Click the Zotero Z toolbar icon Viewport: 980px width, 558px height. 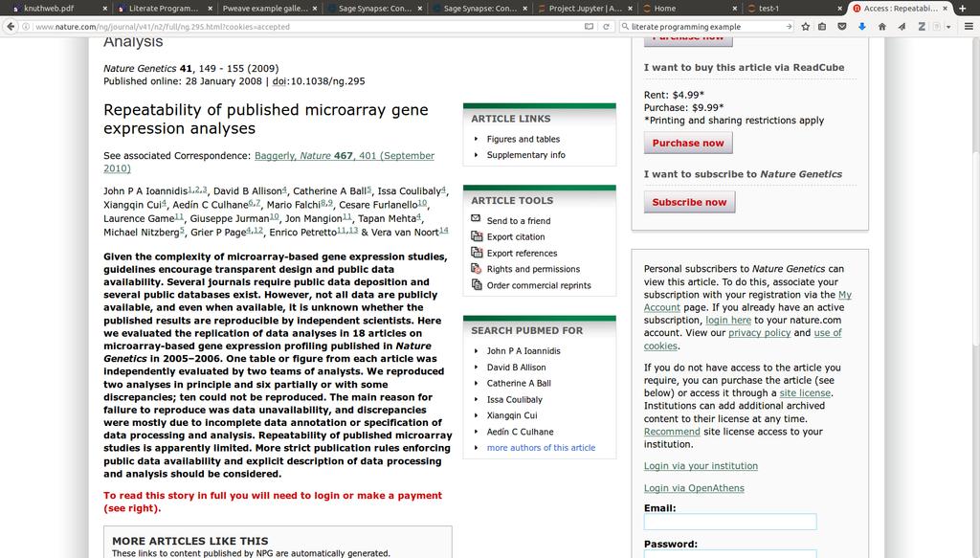pyautogui.click(x=922, y=27)
